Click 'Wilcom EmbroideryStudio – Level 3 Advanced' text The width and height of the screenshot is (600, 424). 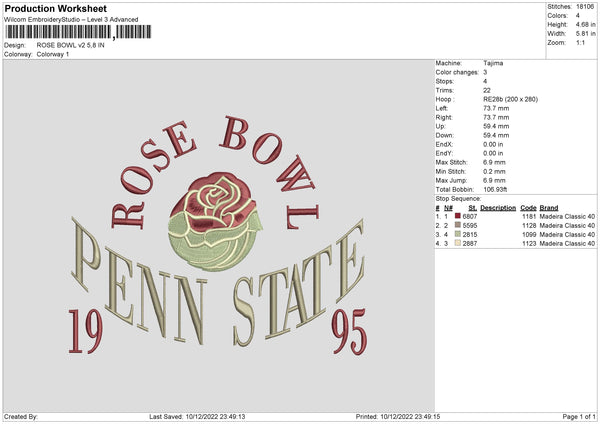coord(71,20)
